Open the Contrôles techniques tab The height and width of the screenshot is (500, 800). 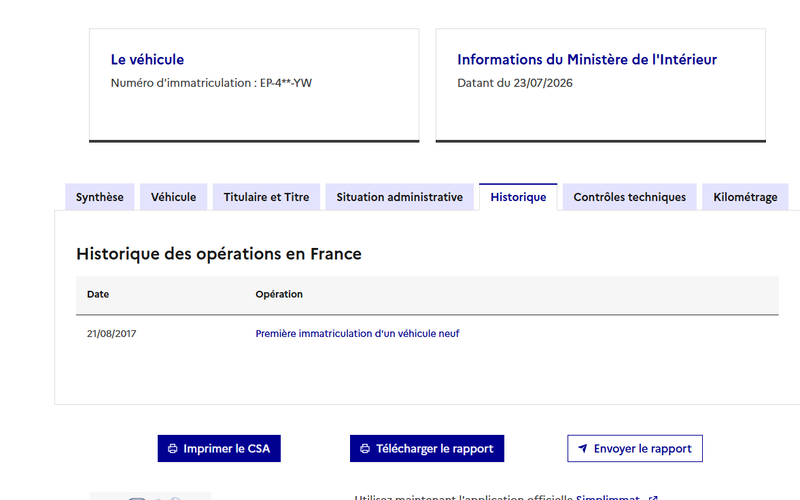pos(630,197)
